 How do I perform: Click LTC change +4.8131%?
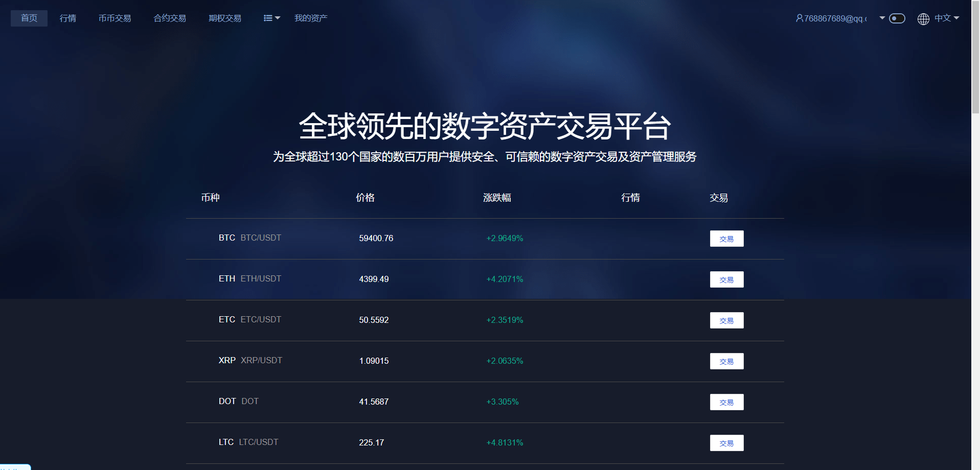pos(505,443)
